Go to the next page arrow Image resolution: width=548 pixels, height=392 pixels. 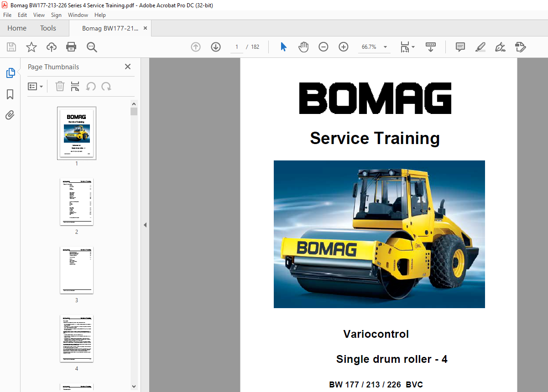pos(216,47)
